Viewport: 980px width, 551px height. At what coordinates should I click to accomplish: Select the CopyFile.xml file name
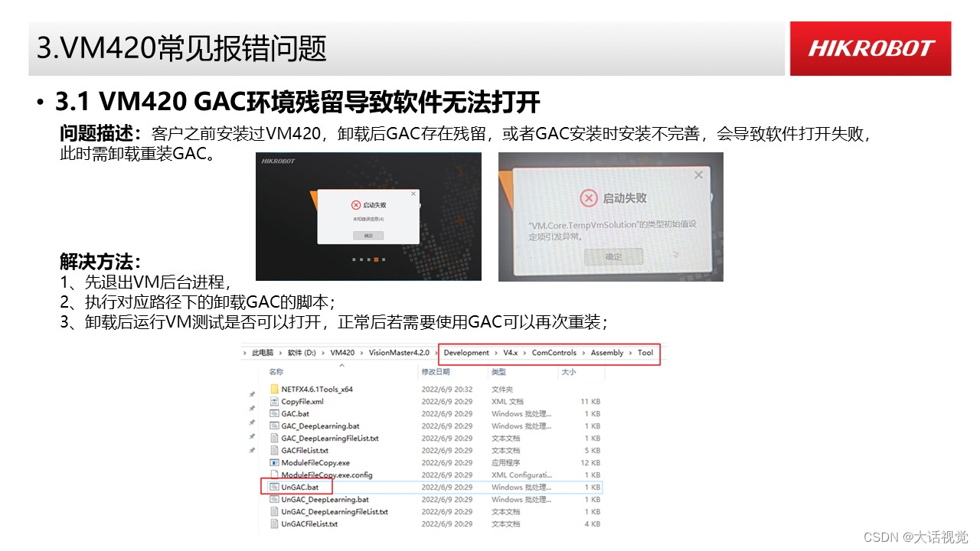(x=302, y=402)
